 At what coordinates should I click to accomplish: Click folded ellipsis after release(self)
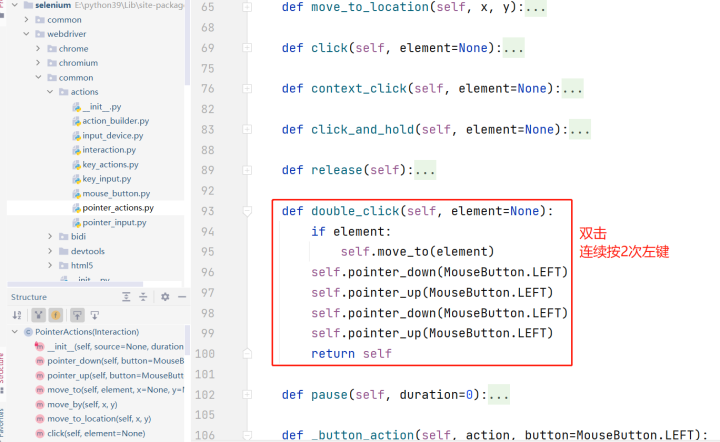pyautogui.click(x=425, y=170)
